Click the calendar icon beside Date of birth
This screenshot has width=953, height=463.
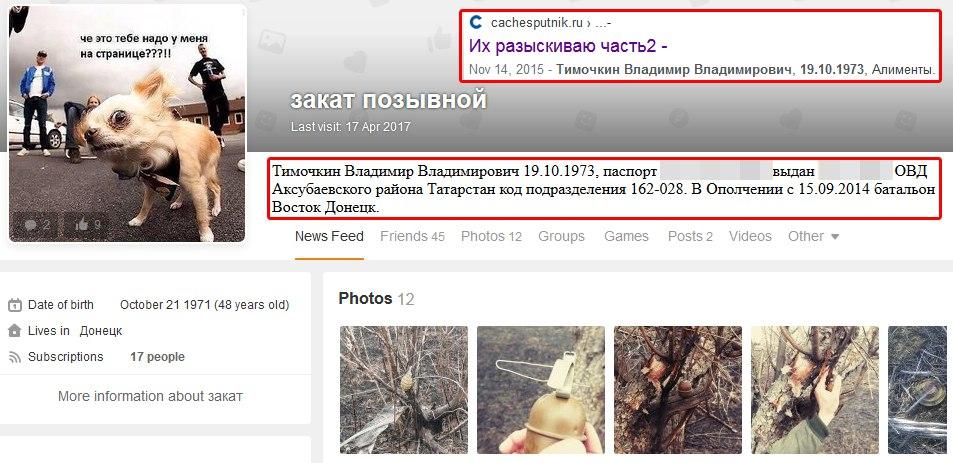click(15, 305)
